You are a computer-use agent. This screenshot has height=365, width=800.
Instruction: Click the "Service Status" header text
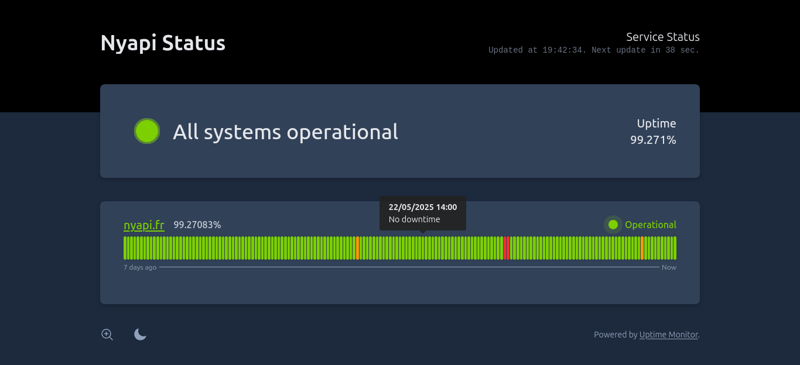[663, 37]
